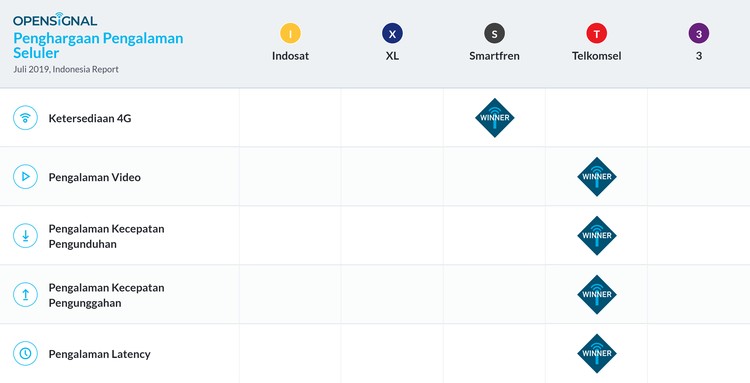Click the purple 3 operator icon
This screenshot has width=750, height=383.
(x=699, y=33)
